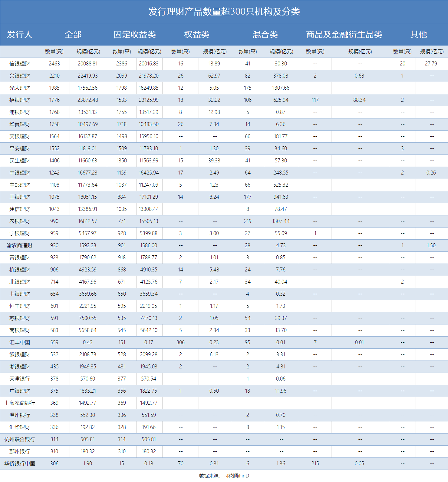Click the 汇丰中国 row name
The image size is (448, 482).
pyautogui.click(x=20, y=342)
